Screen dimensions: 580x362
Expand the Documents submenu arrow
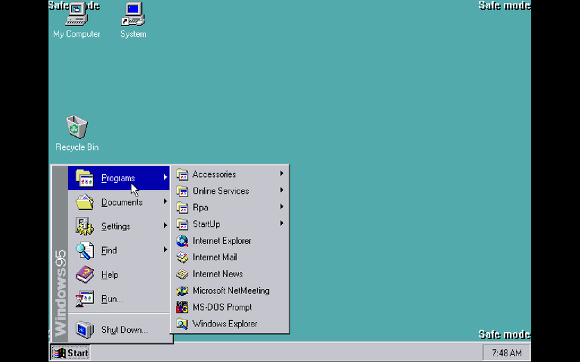(165, 202)
